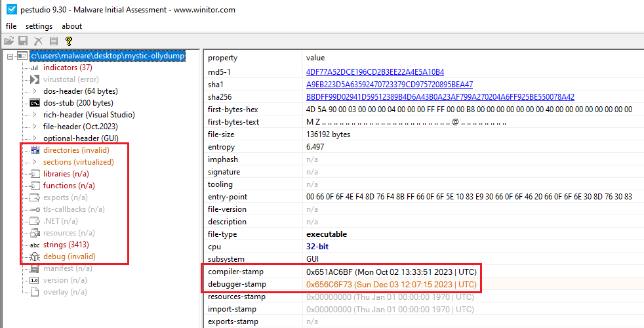Open the file menu

(x=11, y=26)
